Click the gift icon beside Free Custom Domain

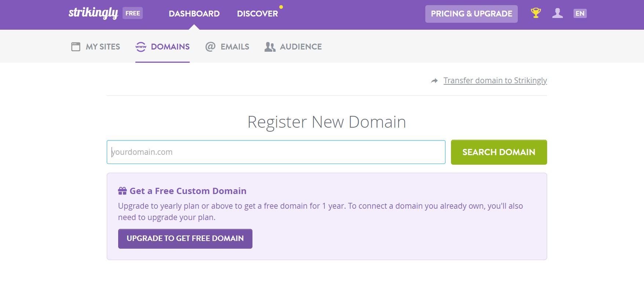(122, 191)
